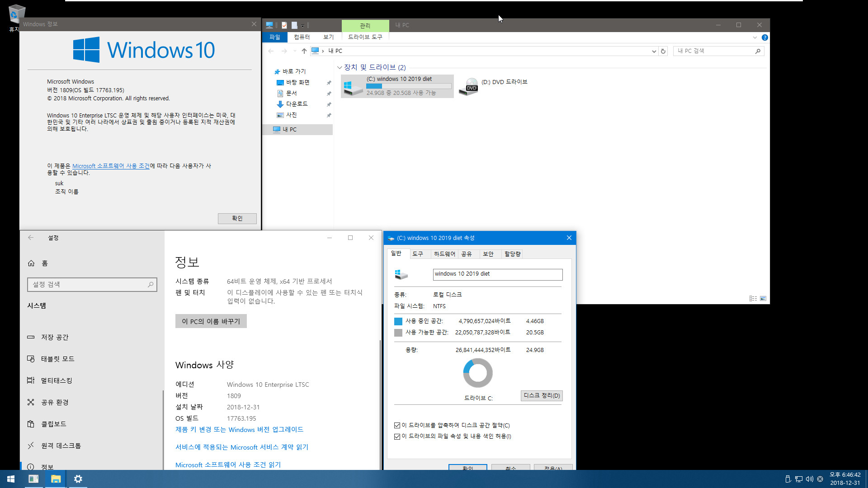Open the 파일 ribbon tab
The height and width of the screenshot is (488, 868).
(x=275, y=37)
